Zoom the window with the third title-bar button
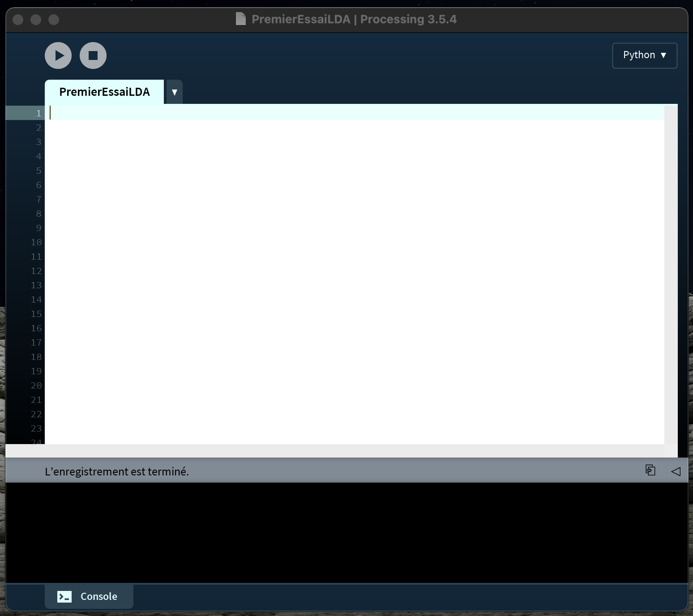Image resolution: width=693 pixels, height=616 pixels. pos(54,20)
